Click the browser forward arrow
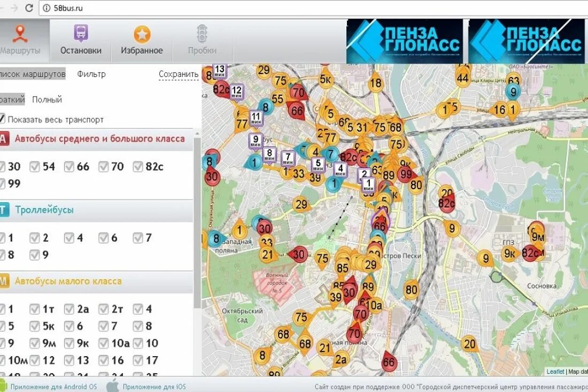 [14, 8]
